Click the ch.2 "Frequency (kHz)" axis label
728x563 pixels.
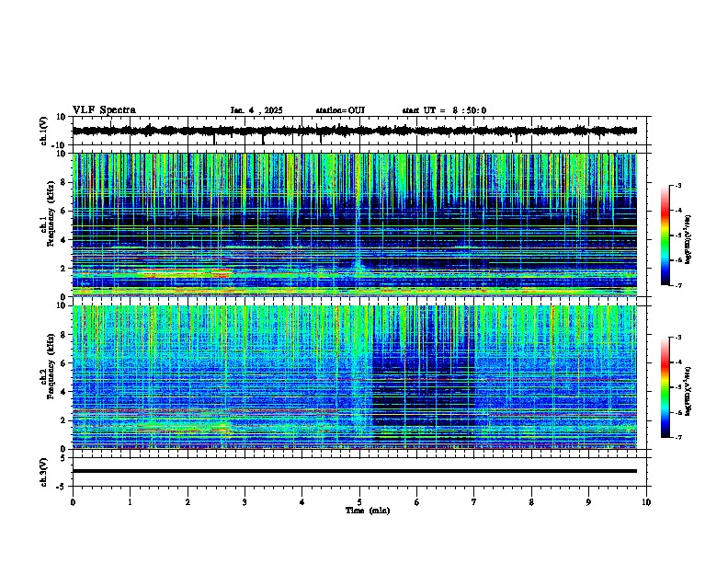click(51, 366)
